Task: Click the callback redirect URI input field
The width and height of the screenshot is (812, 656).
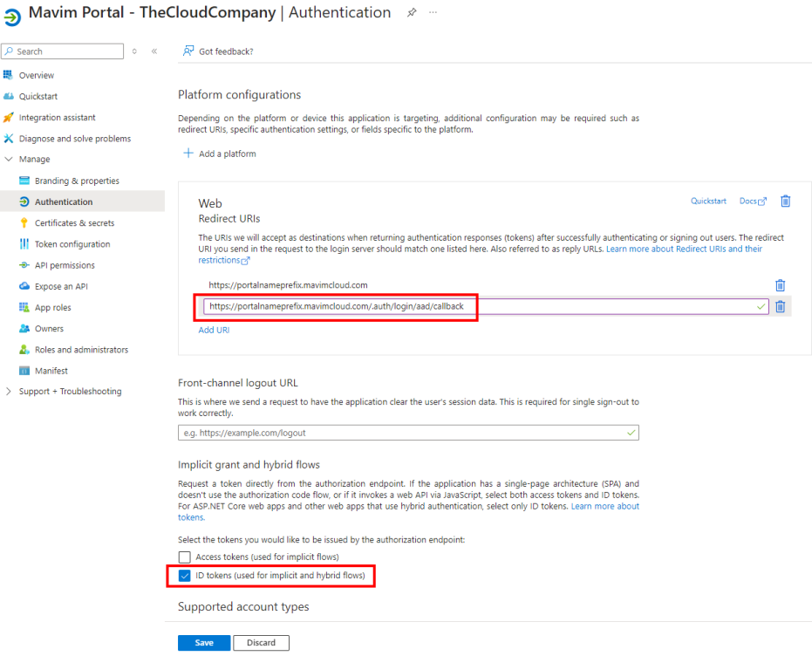Action: click(x=486, y=306)
